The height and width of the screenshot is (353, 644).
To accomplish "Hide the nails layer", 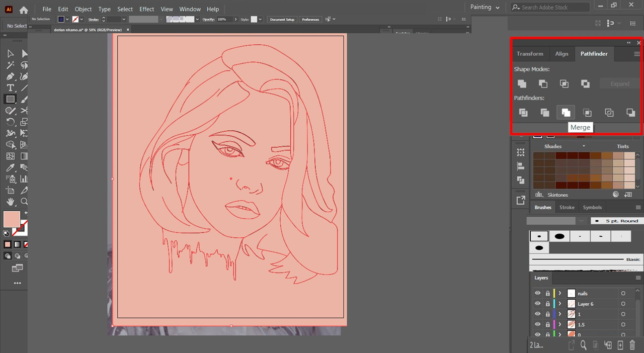I will [x=537, y=293].
